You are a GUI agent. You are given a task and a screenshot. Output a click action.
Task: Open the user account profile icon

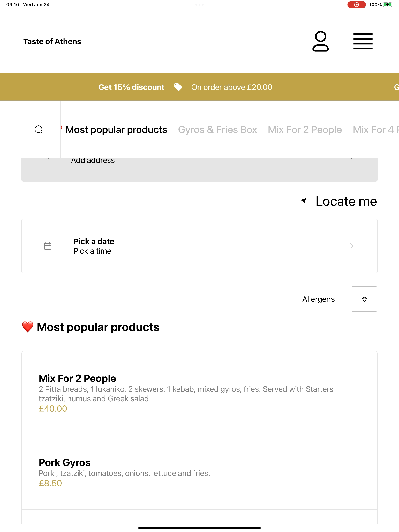coord(320,41)
